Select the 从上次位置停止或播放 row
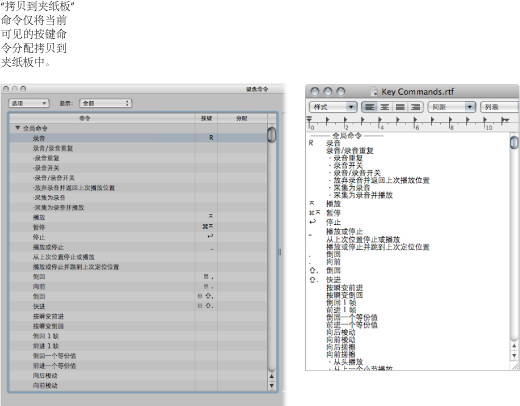Image resolution: width=520 pixels, height=406 pixels. point(138,257)
